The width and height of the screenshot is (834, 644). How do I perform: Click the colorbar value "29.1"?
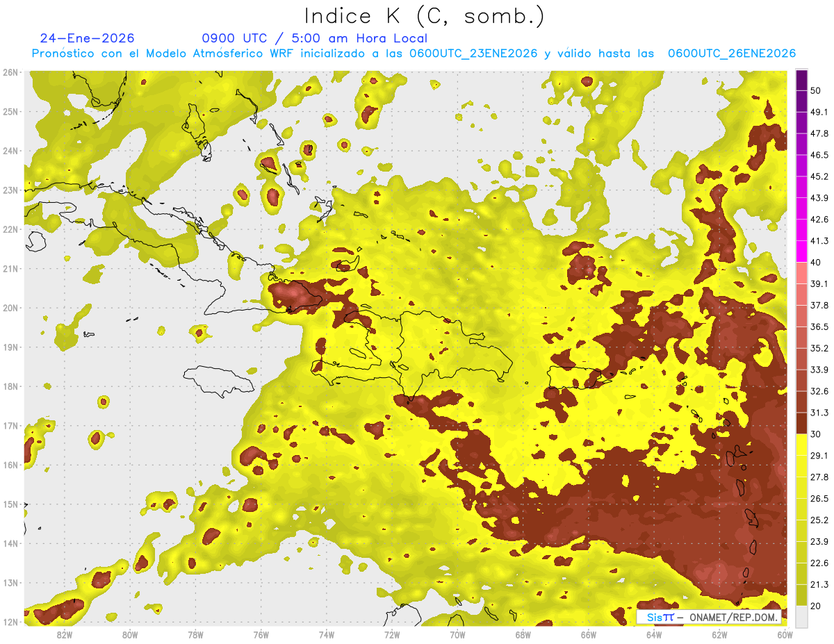(820, 456)
